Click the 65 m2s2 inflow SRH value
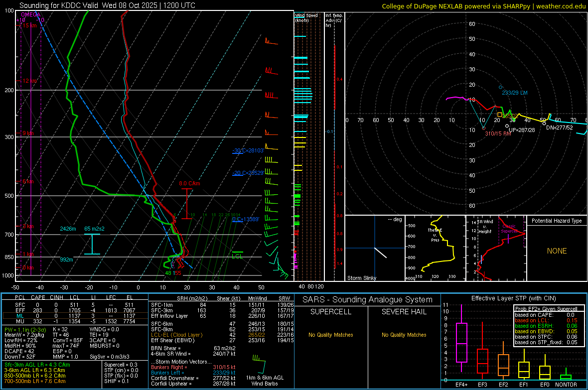 point(95,229)
